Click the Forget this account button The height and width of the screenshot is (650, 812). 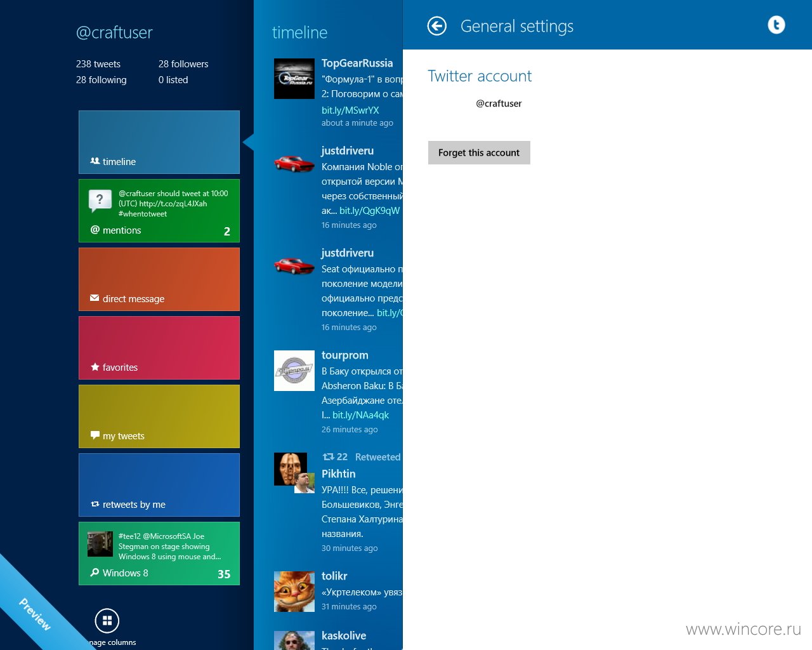coord(479,153)
